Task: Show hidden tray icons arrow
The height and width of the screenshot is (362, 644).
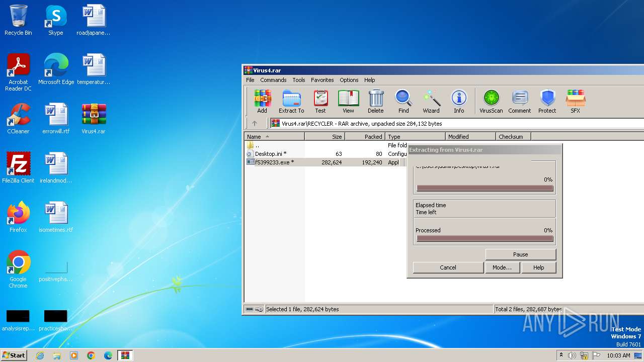Action: (561, 355)
